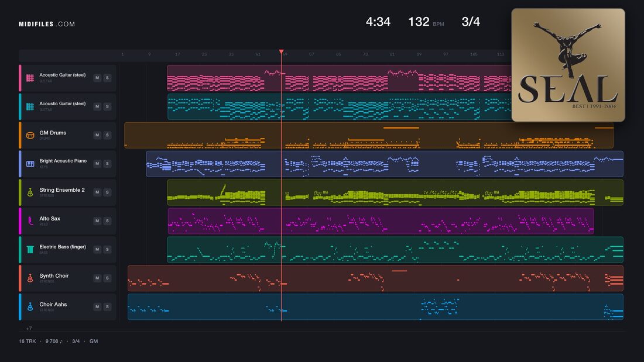The width and height of the screenshot is (644, 362).
Task: Click the 16 TRK status entry
Action: 27,341
